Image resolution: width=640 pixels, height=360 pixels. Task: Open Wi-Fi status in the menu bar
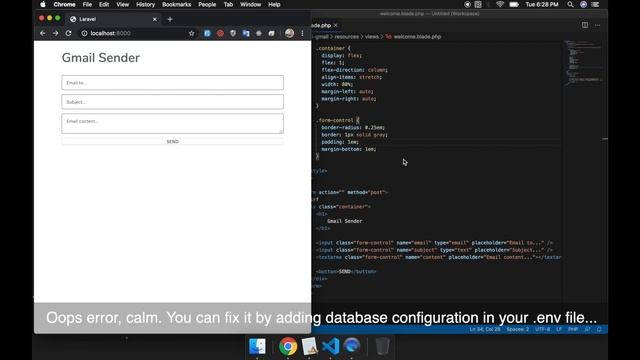(500, 4)
